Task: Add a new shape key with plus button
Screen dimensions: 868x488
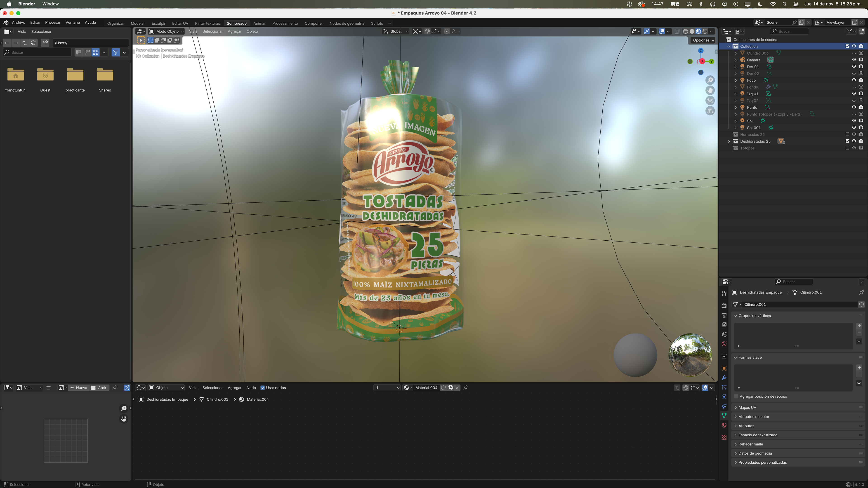Action: point(859,367)
